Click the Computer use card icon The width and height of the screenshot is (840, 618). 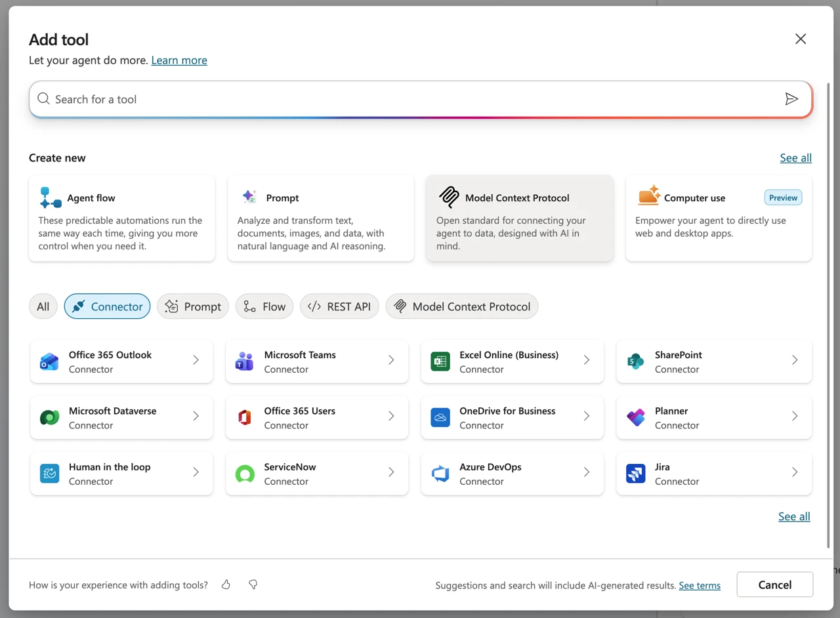[649, 196]
